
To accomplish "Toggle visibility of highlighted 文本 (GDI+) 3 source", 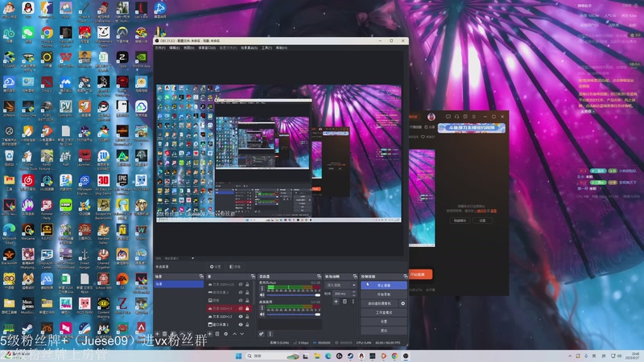I will tap(241, 308).
